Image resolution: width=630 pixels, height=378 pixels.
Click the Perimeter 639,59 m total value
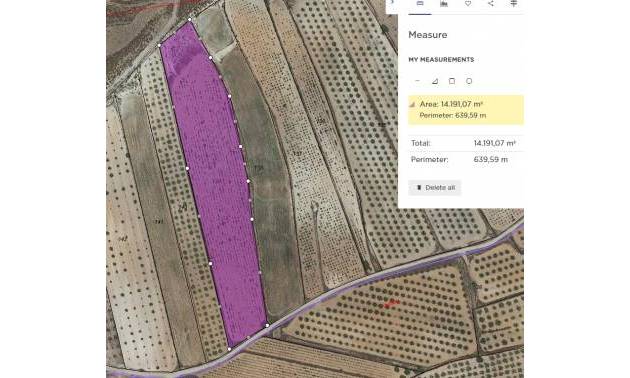491,159
